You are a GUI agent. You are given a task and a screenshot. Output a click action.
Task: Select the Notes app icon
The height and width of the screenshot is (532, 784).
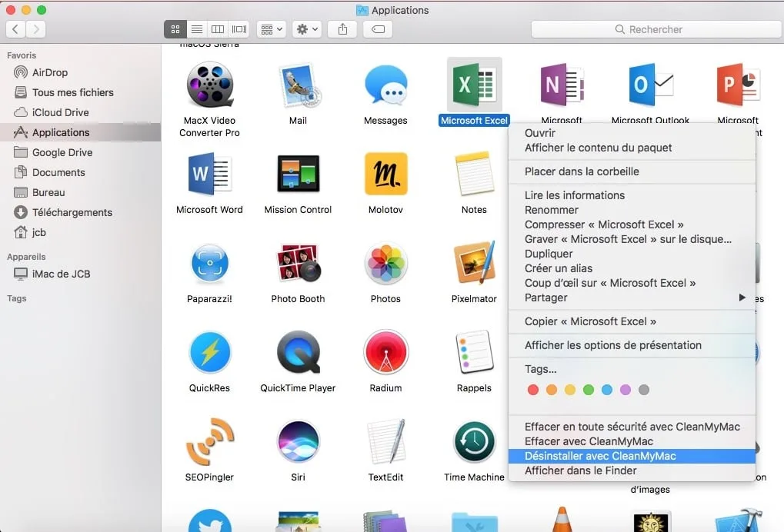click(x=474, y=174)
